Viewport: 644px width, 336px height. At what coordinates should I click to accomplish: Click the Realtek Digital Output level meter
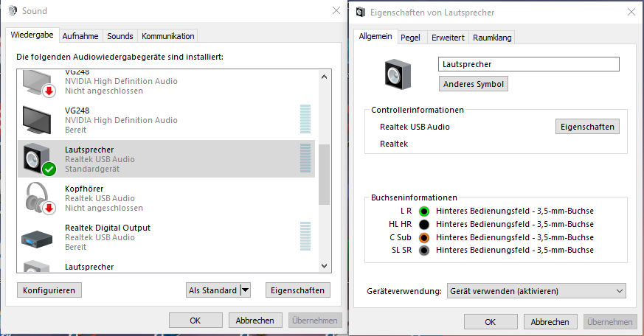[305, 237]
